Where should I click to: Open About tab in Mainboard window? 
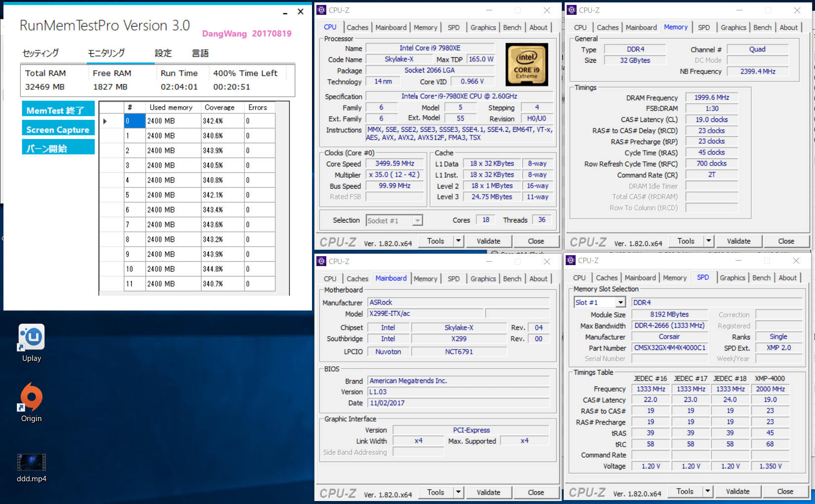click(x=538, y=279)
